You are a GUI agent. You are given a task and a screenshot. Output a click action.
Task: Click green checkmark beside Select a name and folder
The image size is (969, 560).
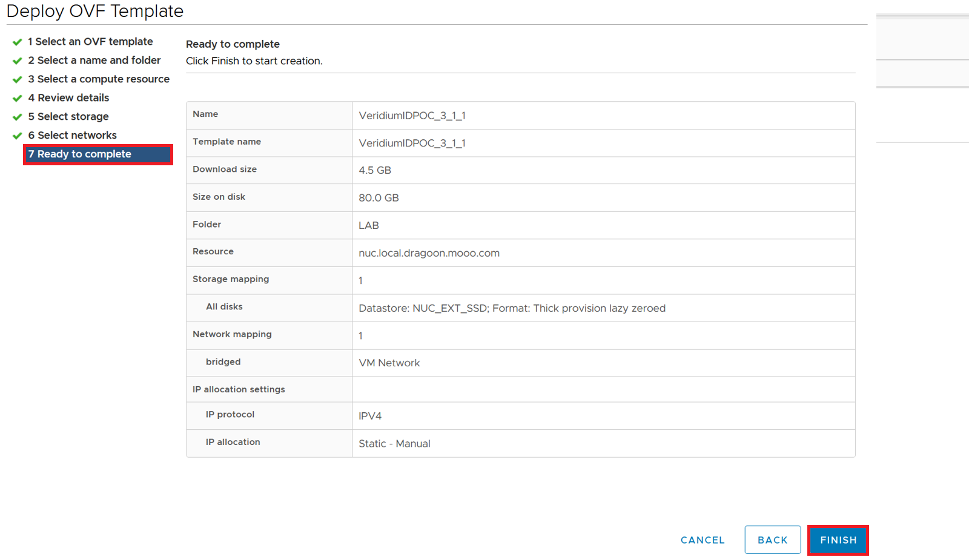point(18,61)
